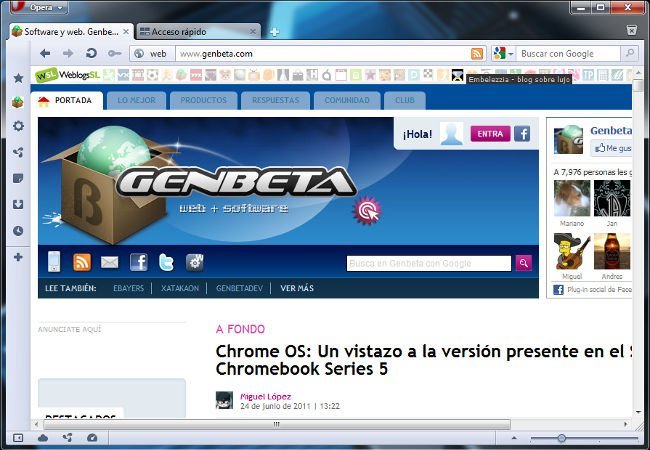This screenshot has height=450, width=650.
Task: Open the Genbeta box panel in sidebar
Action: click(x=18, y=102)
